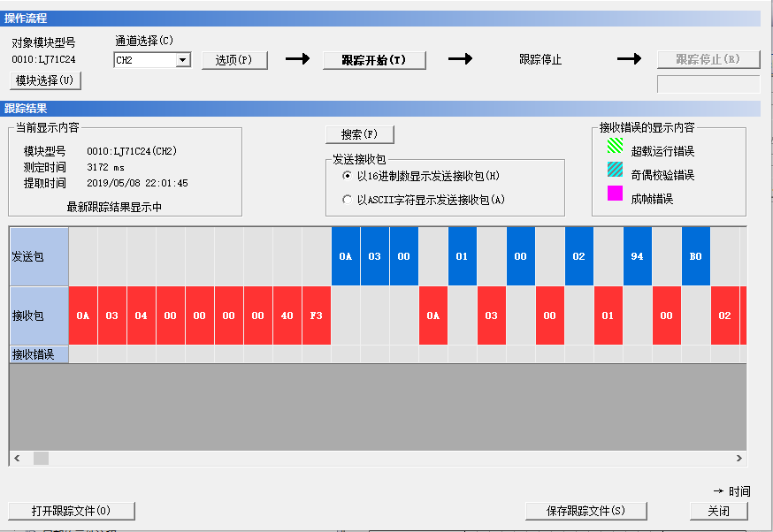Click the magenta framing error swatch
Screen dimensions: 773x532
[x=614, y=198]
